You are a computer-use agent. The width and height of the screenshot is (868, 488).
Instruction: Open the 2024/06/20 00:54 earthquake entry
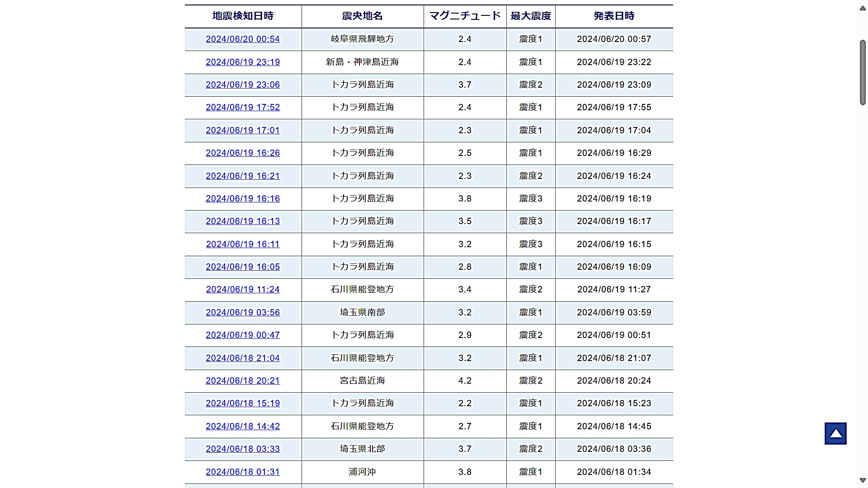pyautogui.click(x=243, y=39)
